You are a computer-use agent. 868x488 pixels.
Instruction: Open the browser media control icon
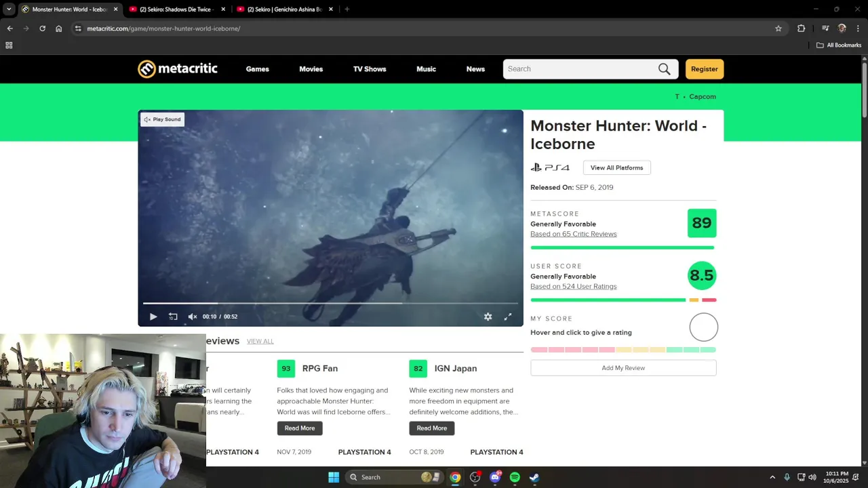[x=825, y=28]
